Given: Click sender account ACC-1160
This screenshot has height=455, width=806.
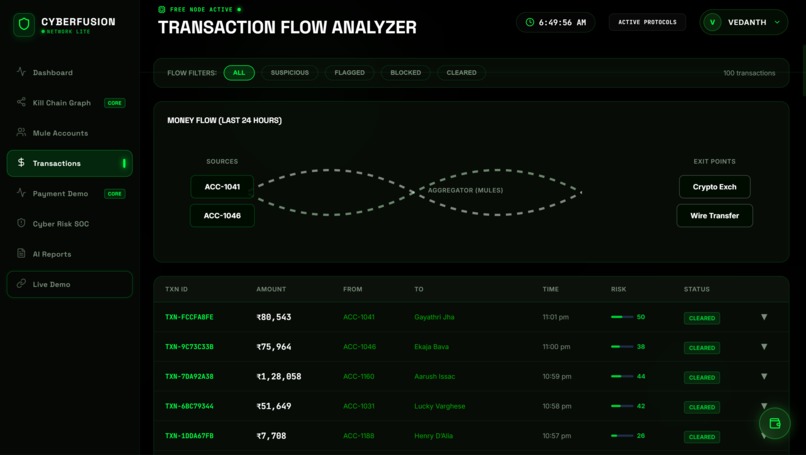Looking at the screenshot, I should 359,376.
